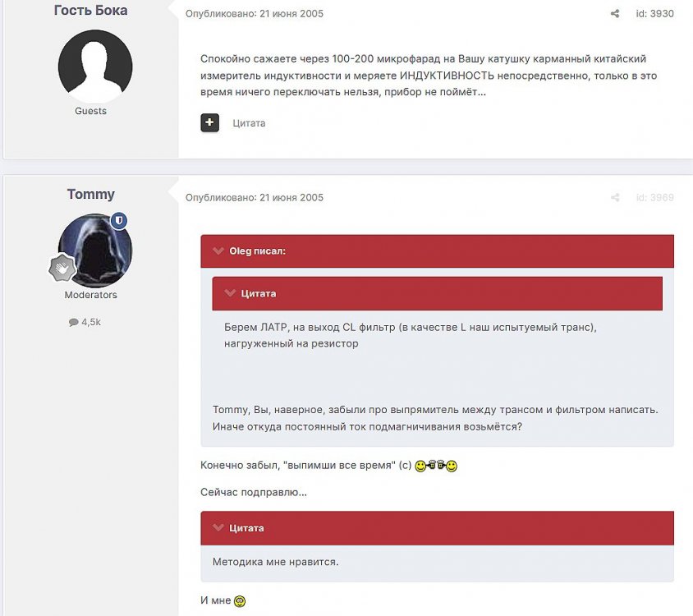
Task: Collapse the 'Oleg писал:' quote block
Action: pyautogui.click(x=218, y=251)
